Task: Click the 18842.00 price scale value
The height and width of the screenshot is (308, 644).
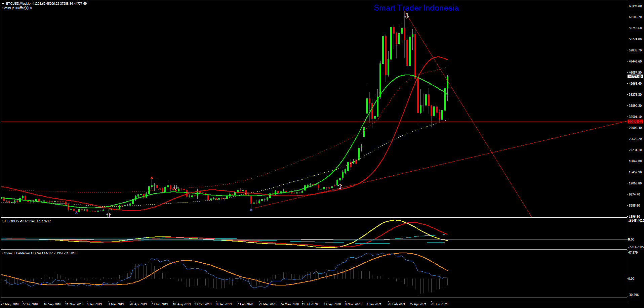Action: click(635, 161)
